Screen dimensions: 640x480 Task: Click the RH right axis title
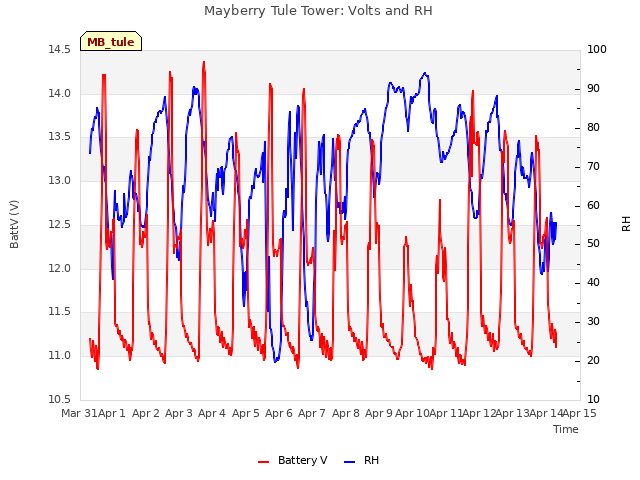(x=626, y=224)
